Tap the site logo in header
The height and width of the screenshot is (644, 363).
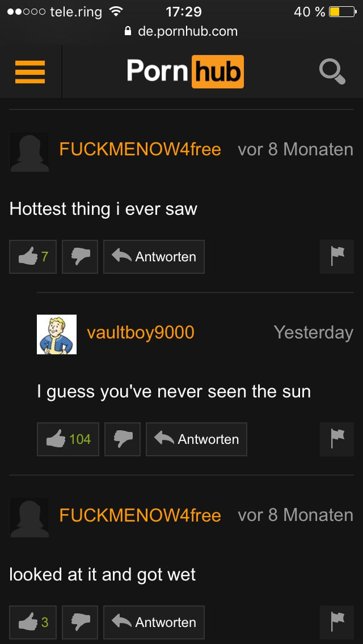coord(185,71)
